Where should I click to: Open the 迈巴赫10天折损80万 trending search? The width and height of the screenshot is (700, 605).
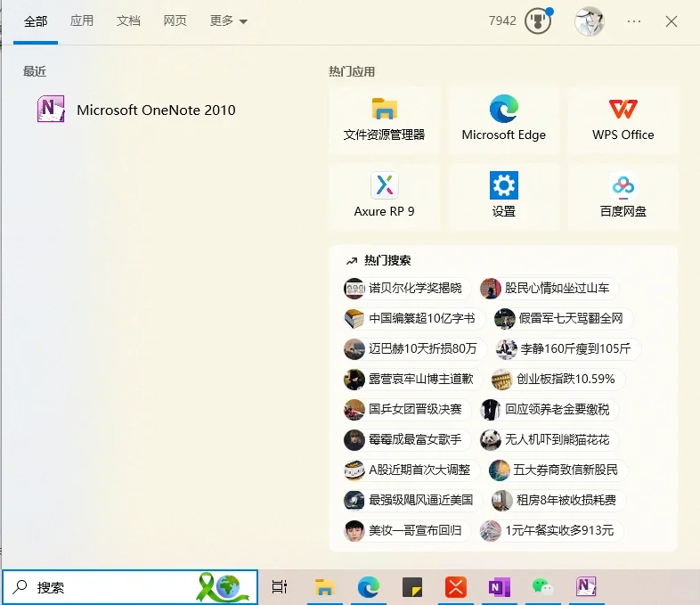[x=414, y=348]
